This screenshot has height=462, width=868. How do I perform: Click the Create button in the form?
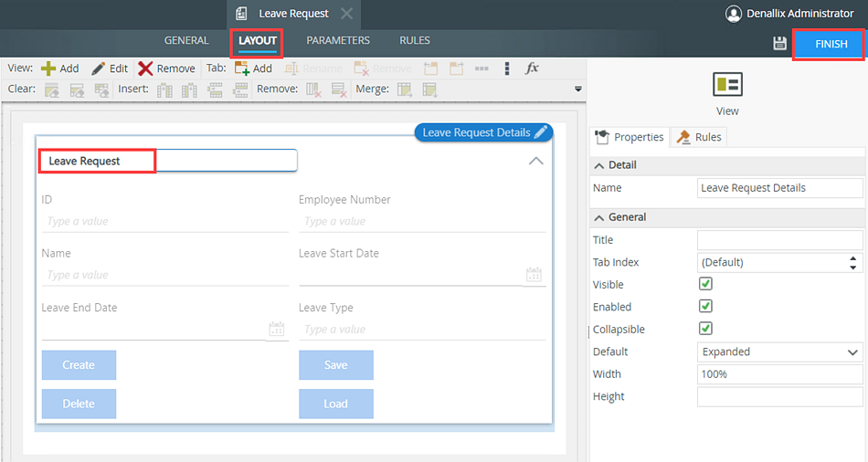(x=79, y=365)
